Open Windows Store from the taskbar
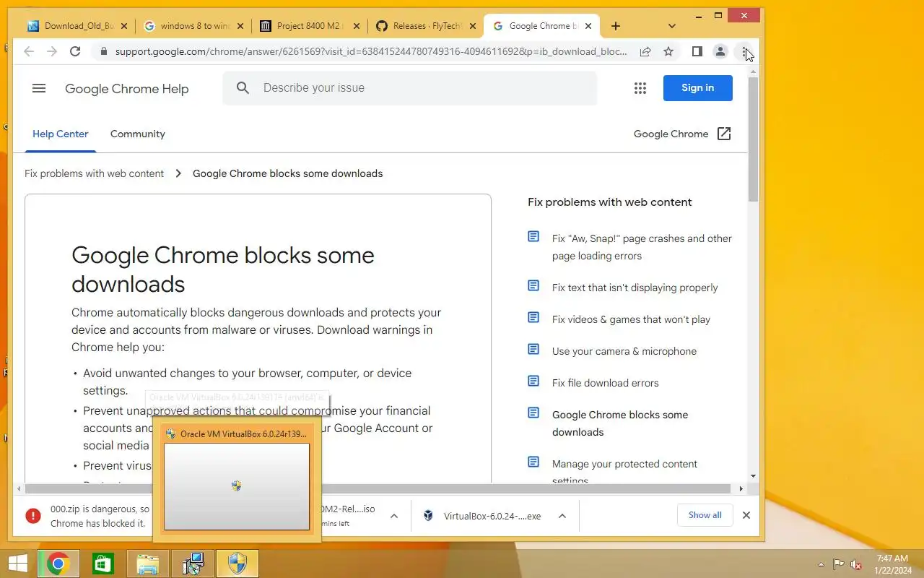Viewport: 924px width, 578px height. pos(103,564)
